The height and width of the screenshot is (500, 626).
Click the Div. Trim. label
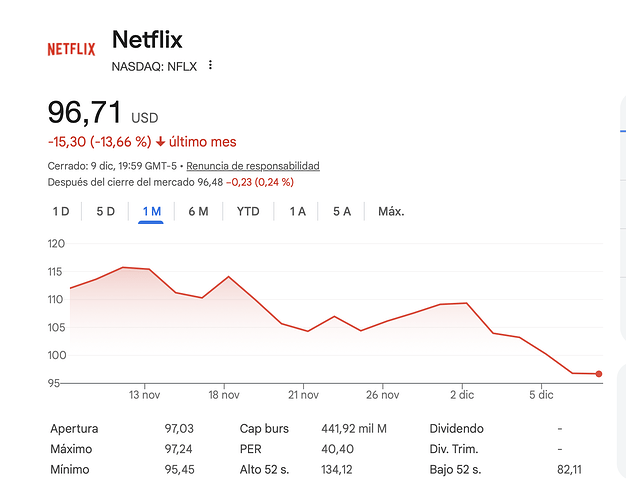coord(454,449)
